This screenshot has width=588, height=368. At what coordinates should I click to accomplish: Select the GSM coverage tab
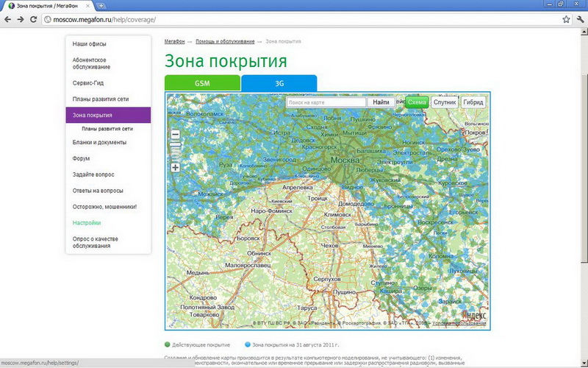(x=203, y=83)
